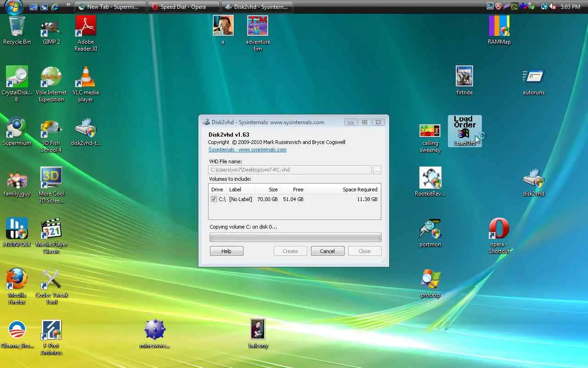Select the CrystalDisk 8 shortcut
The height and width of the screenshot is (368, 588).
(17, 84)
